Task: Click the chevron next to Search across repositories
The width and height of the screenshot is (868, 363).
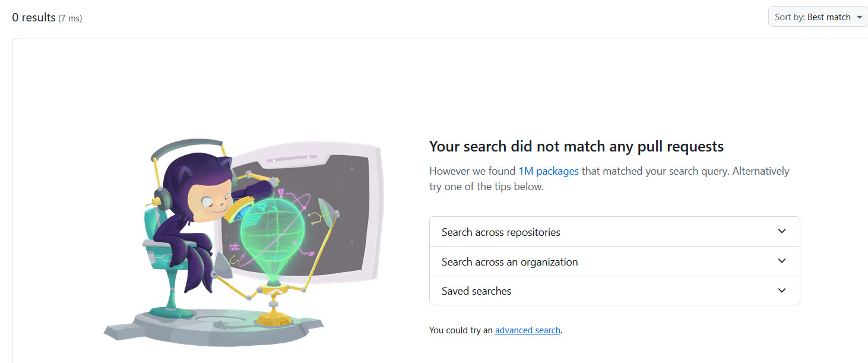Action: [x=782, y=231]
